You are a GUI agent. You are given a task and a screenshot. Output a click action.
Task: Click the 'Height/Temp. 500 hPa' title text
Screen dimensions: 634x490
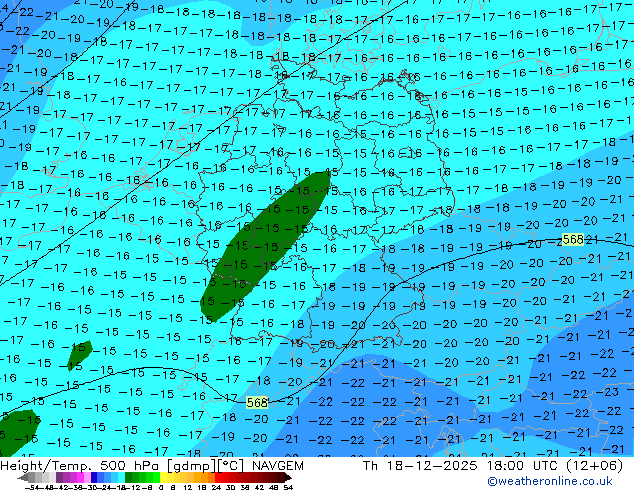tap(80, 466)
